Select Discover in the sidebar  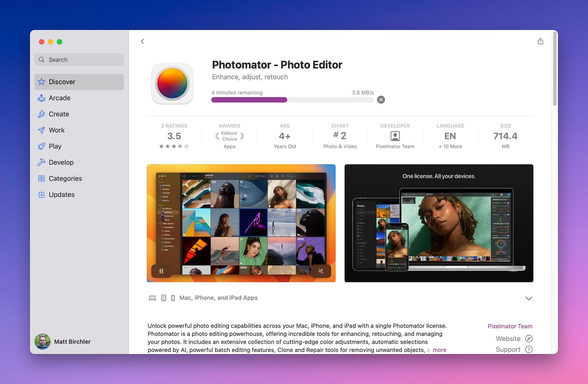click(x=79, y=82)
